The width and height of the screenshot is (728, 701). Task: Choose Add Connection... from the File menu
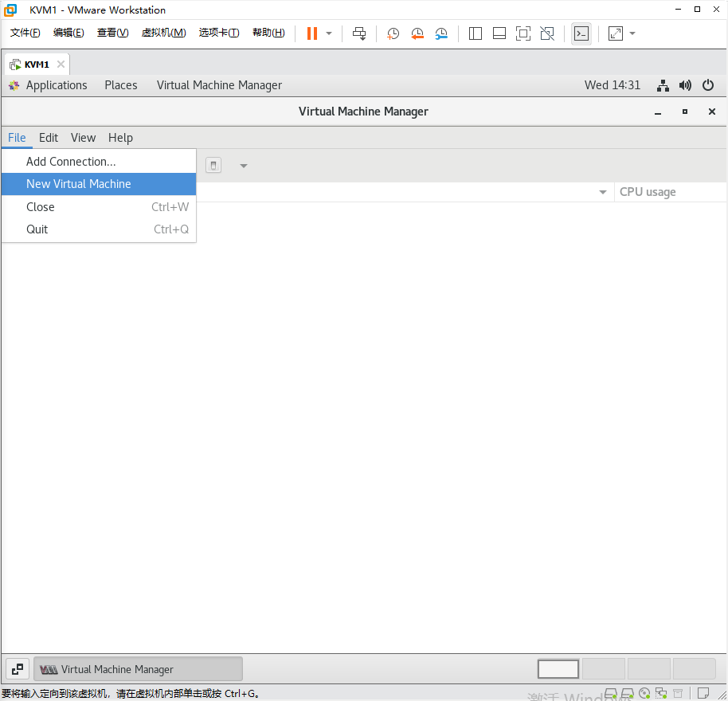click(99, 162)
